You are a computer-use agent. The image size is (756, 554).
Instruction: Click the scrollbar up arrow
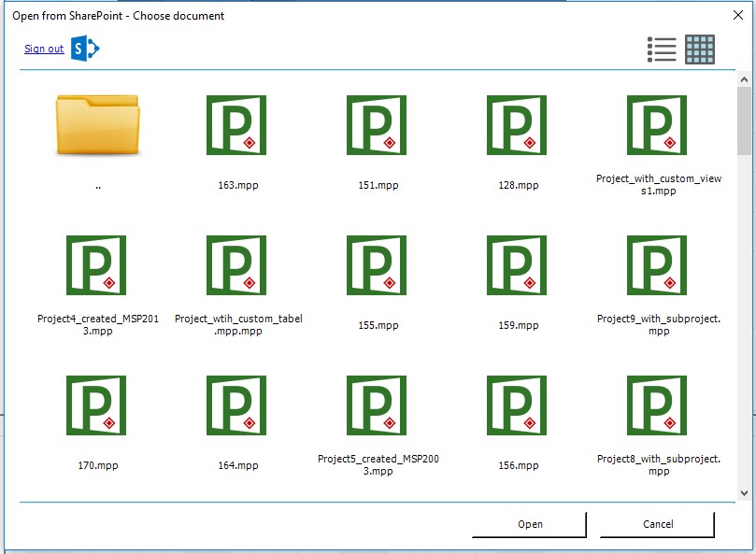[744, 79]
